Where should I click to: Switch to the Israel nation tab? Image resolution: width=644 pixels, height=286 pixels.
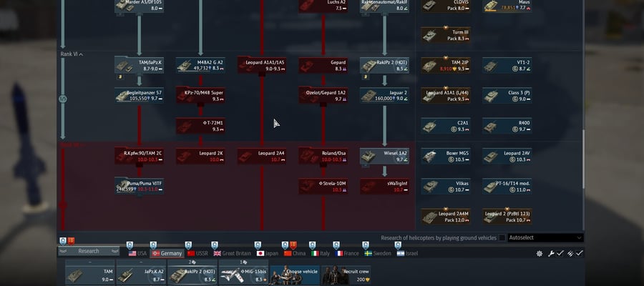(407, 254)
